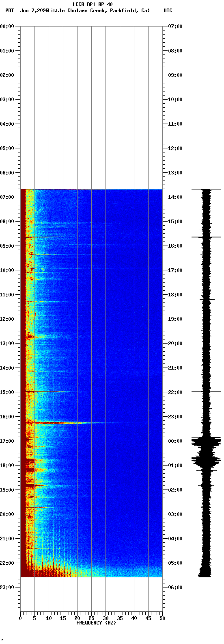The image size is (224, 644).
Task: Click the 16:00 PDT time label
Action: pyautogui.click(x=7, y=417)
